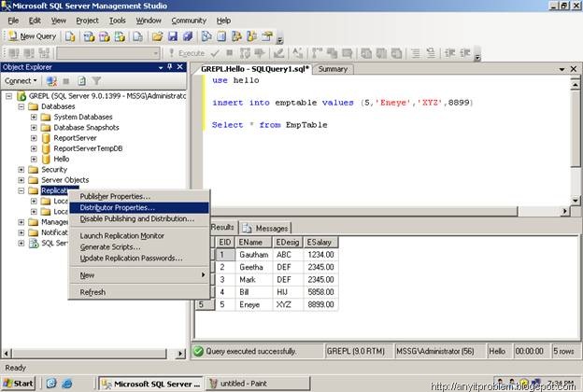Click the Display Estimated Execution Plan icon
Image resolution: width=583 pixels, height=392 pixels.
(245, 53)
